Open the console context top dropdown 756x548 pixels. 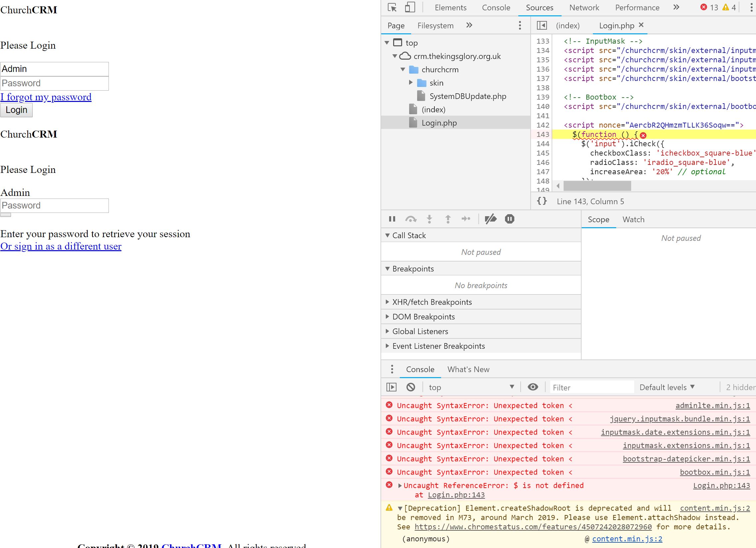click(x=471, y=387)
